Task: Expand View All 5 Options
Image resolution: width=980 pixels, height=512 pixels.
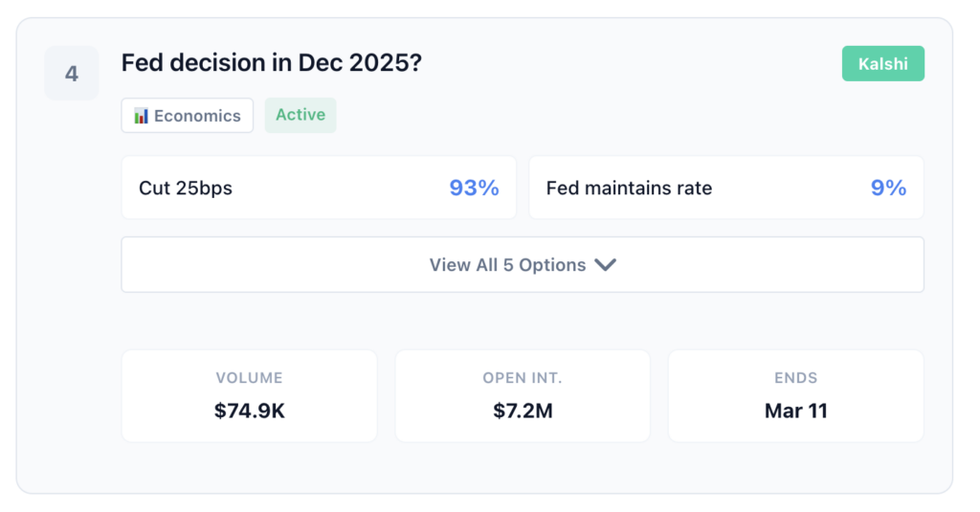Action: pos(522,265)
